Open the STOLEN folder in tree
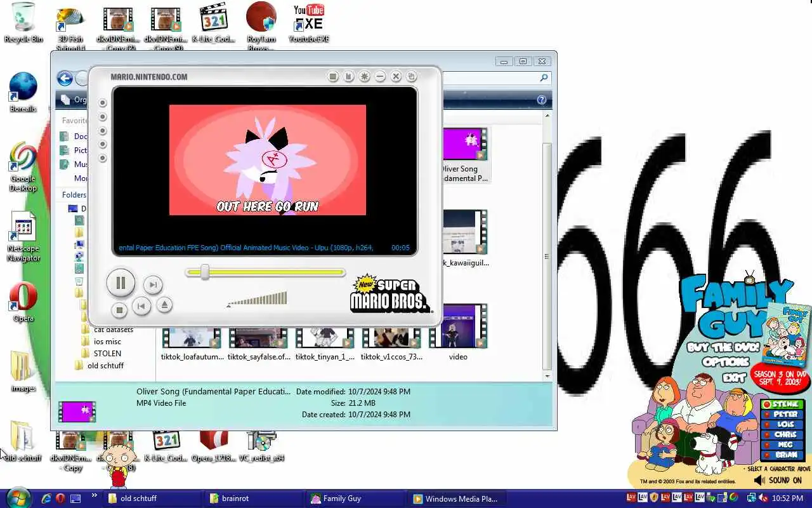Screen dimensions: 812x508 coord(107,353)
